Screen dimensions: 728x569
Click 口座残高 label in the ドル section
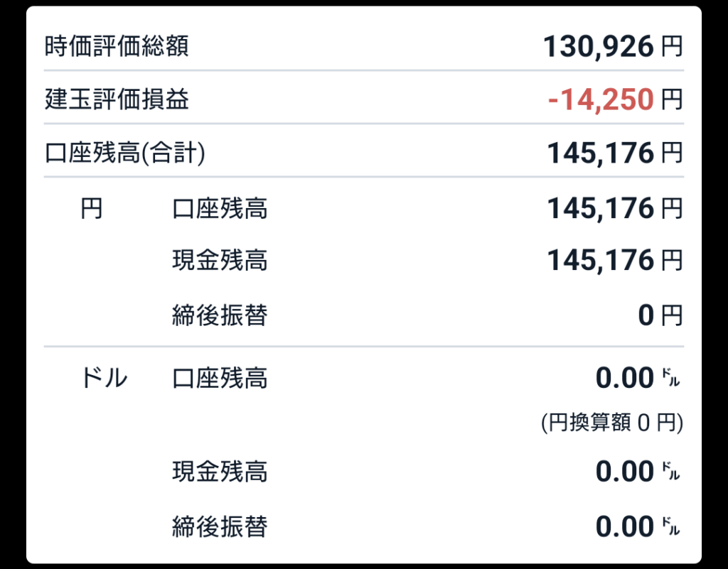(x=220, y=379)
